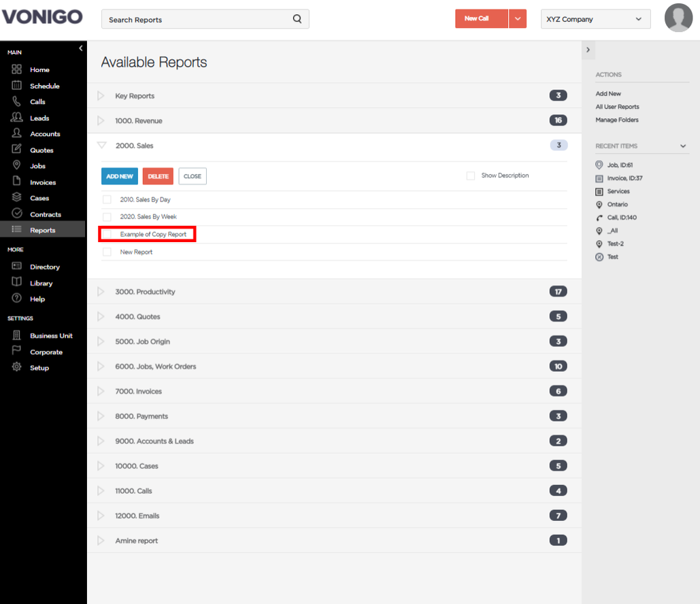
Task: Open Manage Folders link
Action: coord(617,120)
